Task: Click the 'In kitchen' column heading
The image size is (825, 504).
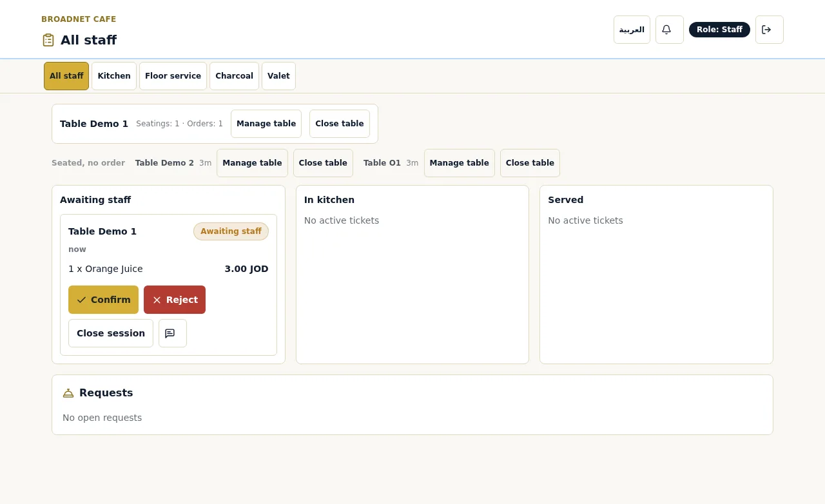Action: 329,200
